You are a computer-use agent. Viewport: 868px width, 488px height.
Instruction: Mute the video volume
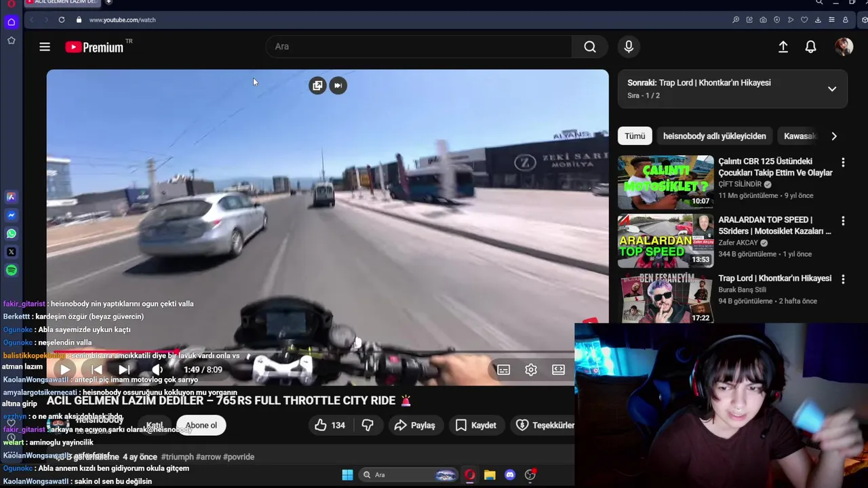point(157,369)
